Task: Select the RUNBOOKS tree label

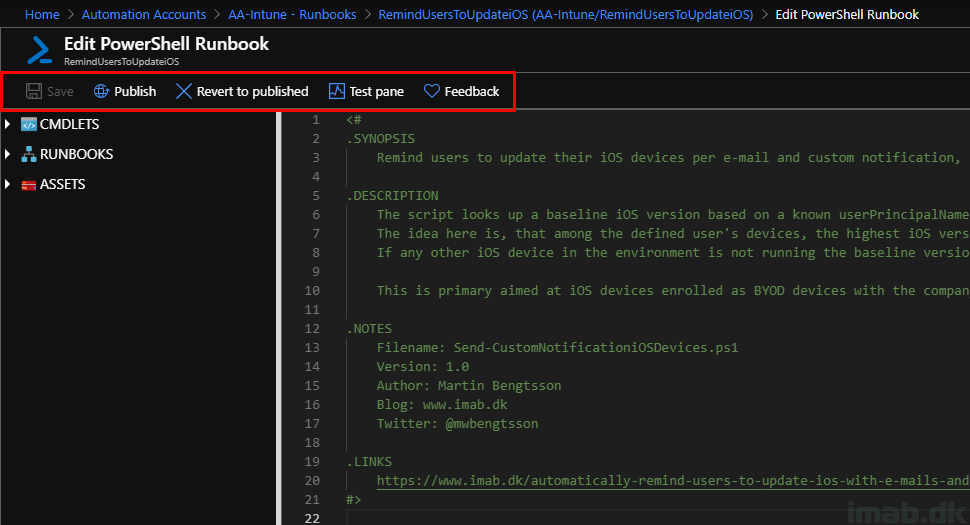Action: tap(77, 154)
